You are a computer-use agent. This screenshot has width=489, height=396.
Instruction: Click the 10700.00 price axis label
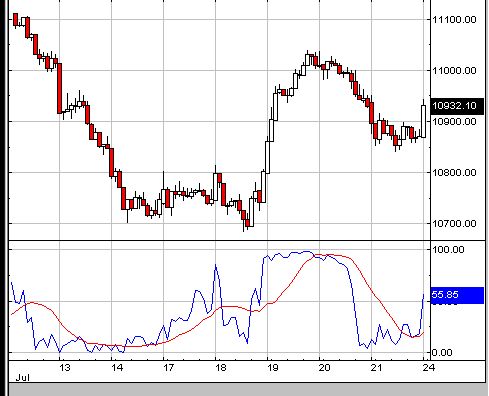pyautogui.click(x=454, y=223)
